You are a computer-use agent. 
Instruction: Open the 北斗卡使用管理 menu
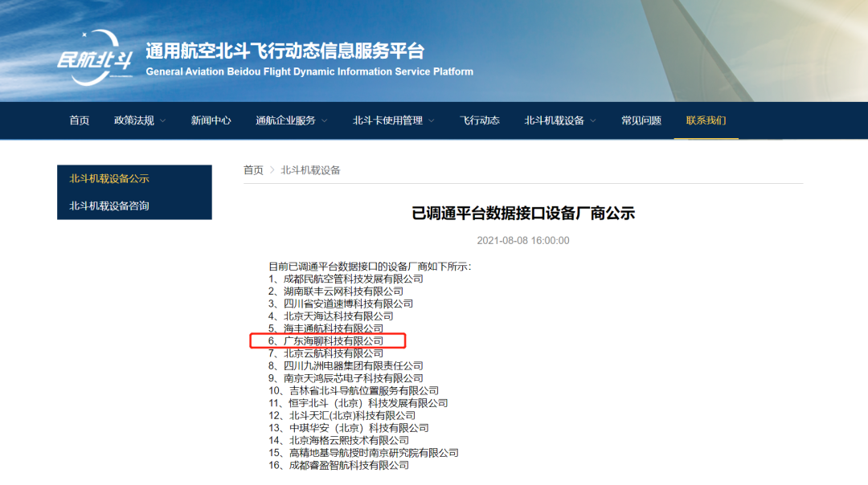pyautogui.click(x=387, y=120)
